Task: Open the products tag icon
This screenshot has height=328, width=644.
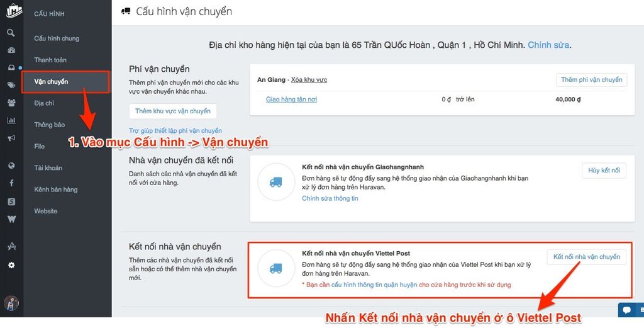Action: point(11,85)
